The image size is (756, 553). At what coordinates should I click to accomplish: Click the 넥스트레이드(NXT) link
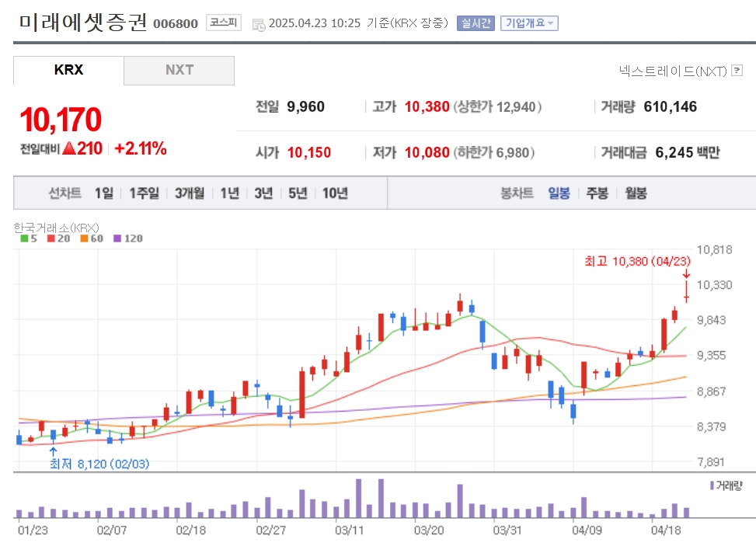pos(673,71)
